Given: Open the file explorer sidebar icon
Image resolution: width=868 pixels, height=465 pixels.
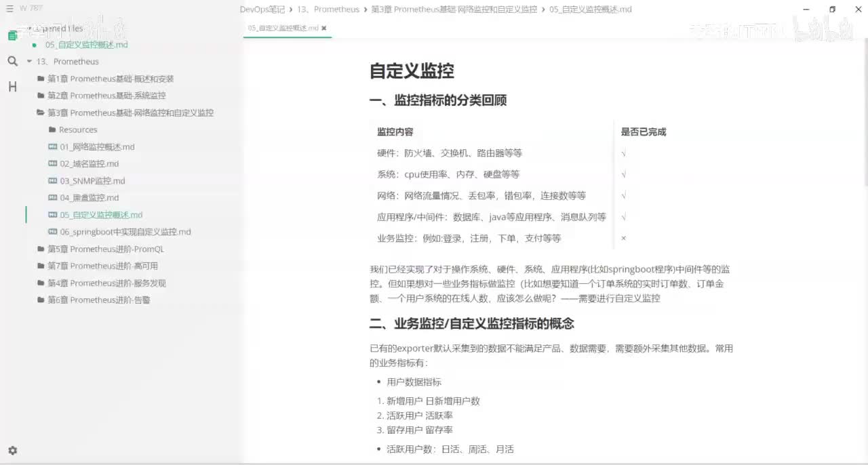Looking at the screenshot, I should (x=12, y=36).
